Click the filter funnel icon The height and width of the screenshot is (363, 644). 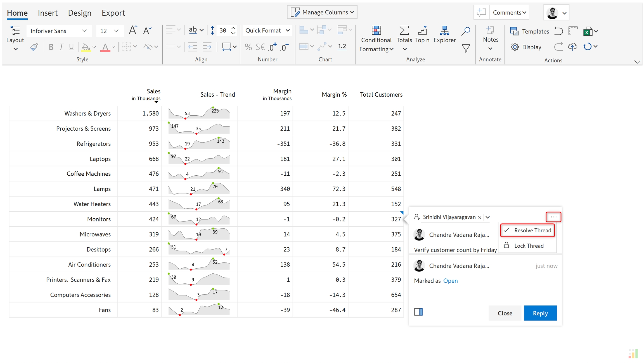point(466,49)
